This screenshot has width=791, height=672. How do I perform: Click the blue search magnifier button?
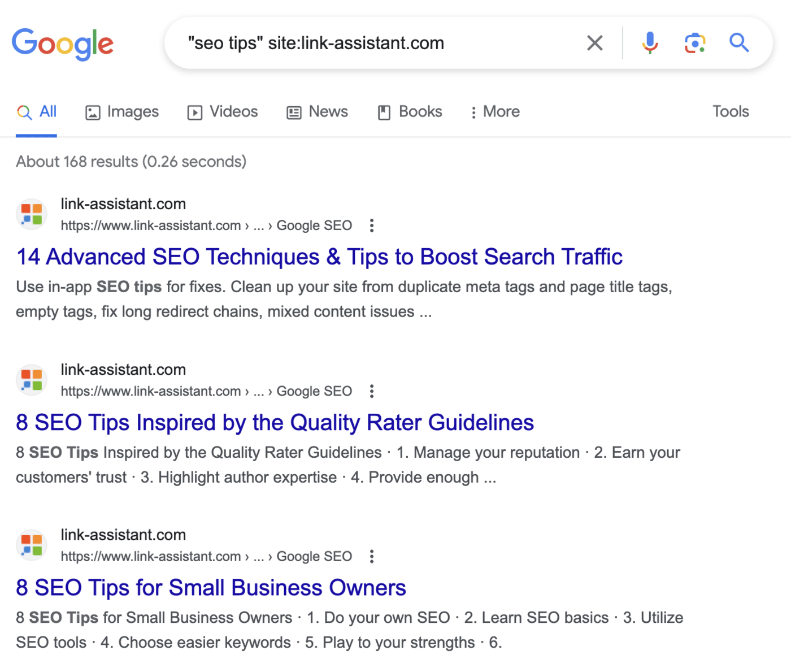(x=738, y=43)
